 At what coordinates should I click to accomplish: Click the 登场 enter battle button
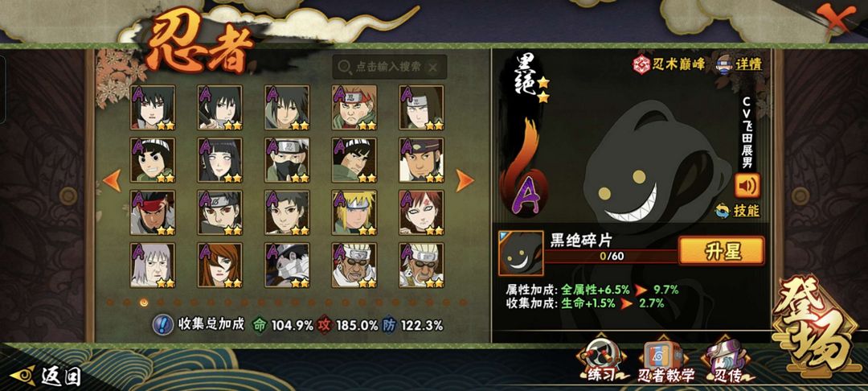pos(813,327)
